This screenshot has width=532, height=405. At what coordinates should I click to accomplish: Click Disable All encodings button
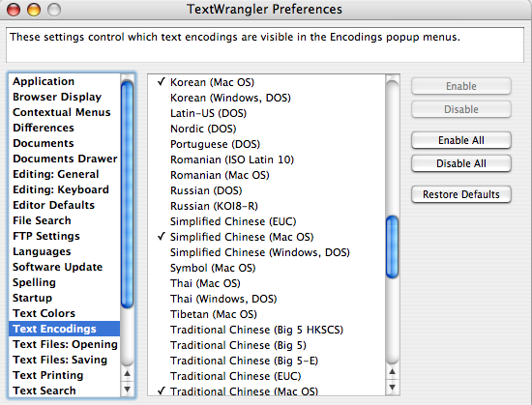point(461,163)
